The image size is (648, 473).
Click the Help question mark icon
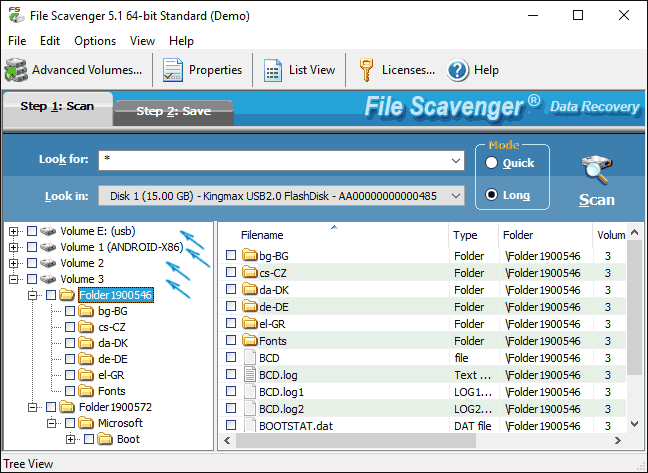(x=458, y=70)
